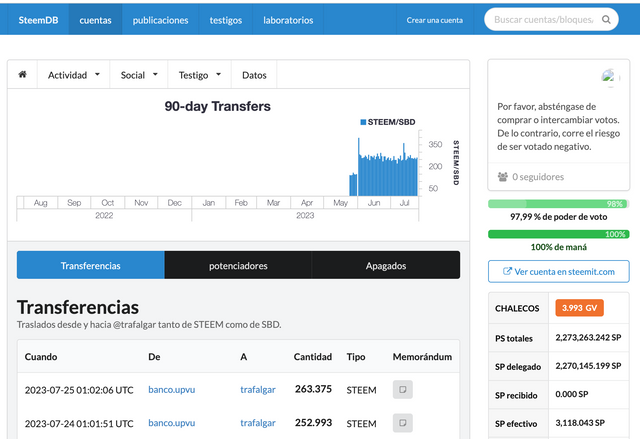This screenshot has width=640, height=439.
Task: Open memo icon for 263.375 transfer
Action: (x=402, y=390)
